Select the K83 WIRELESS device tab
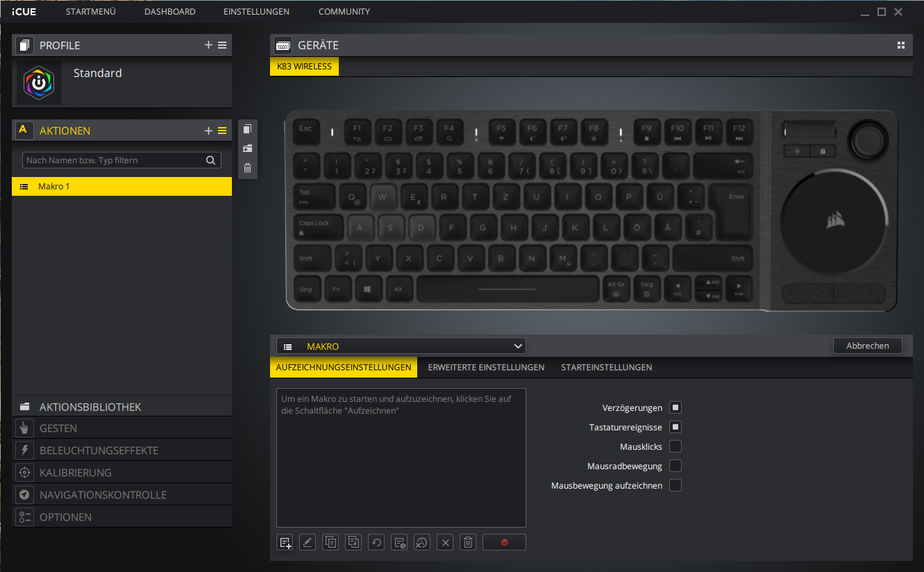This screenshot has width=924, height=572. [x=304, y=67]
